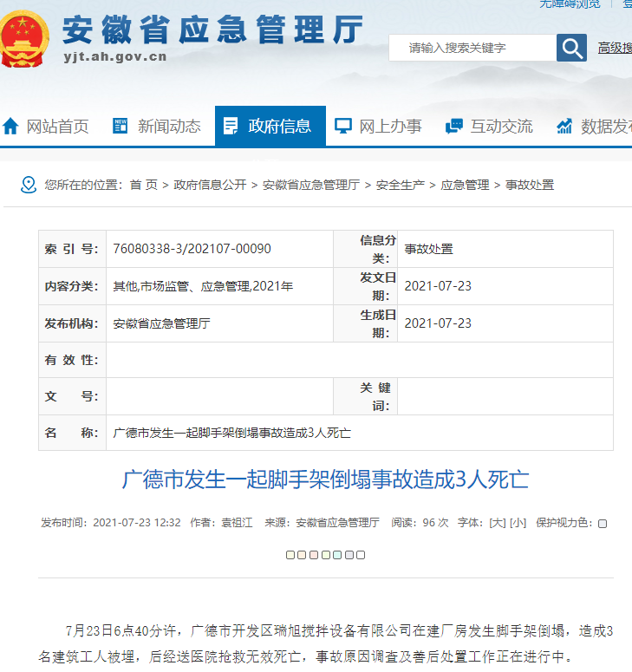Select the leftmost eye-protection color swatch
The width and height of the screenshot is (632, 672).
(x=290, y=555)
